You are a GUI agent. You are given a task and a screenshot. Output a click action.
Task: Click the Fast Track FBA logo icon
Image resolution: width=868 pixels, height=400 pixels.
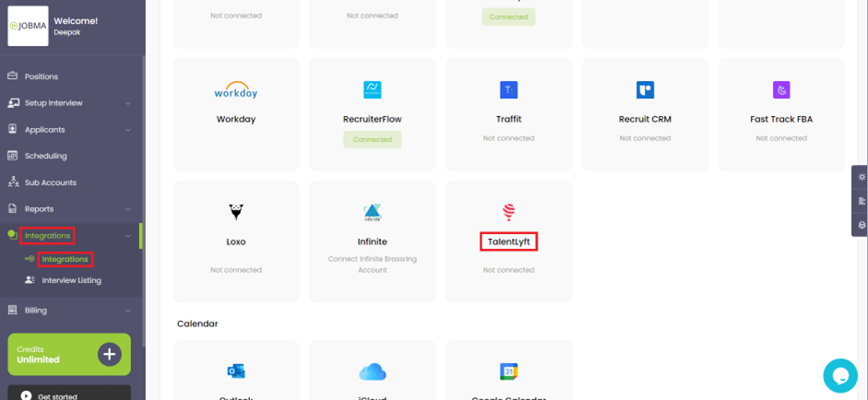click(781, 89)
